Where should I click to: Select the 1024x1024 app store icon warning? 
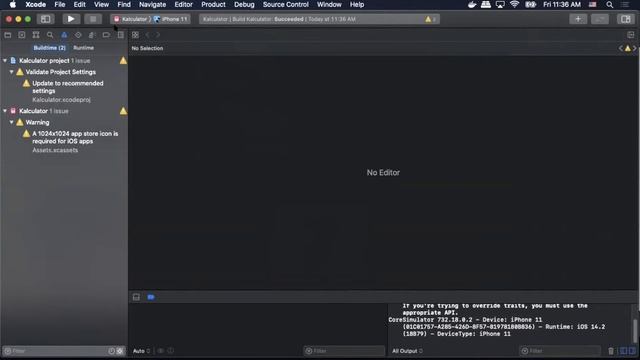click(75, 137)
